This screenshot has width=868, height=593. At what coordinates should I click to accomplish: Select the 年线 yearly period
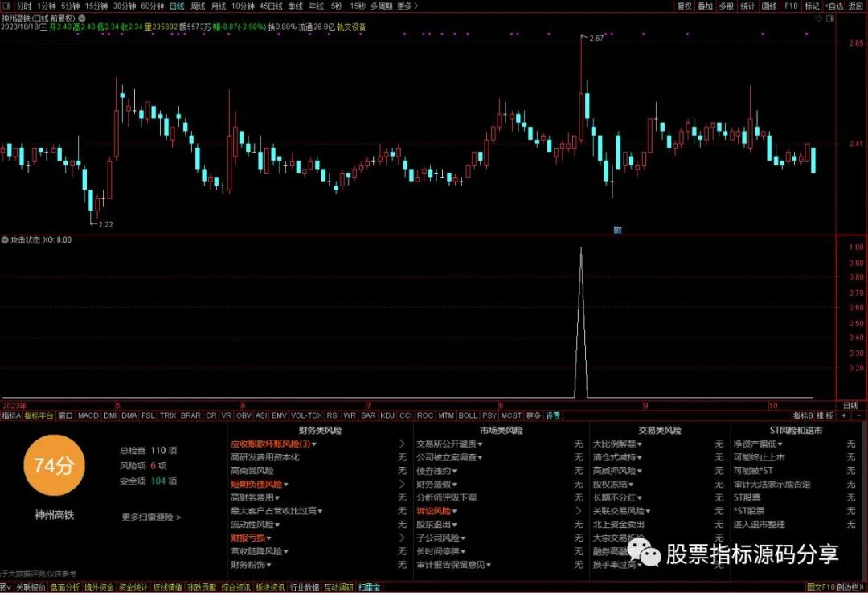[x=316, y=6]
